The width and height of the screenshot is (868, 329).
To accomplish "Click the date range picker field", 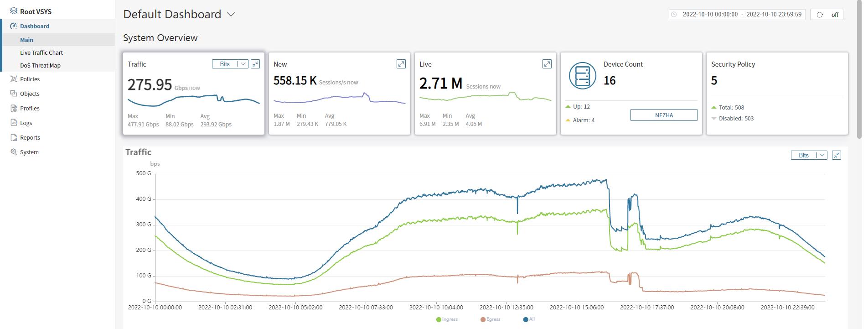I will pyautogui.click(x=737, y=15).
